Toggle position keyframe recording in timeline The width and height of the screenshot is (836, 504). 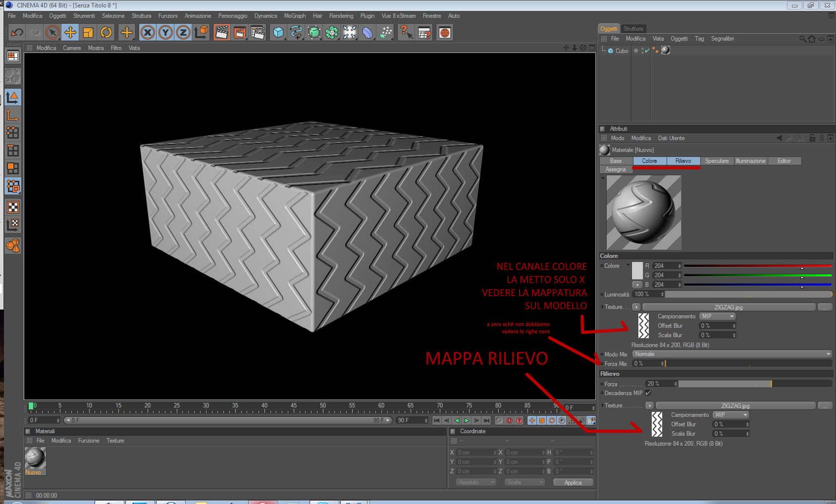[x=532, y=420]
